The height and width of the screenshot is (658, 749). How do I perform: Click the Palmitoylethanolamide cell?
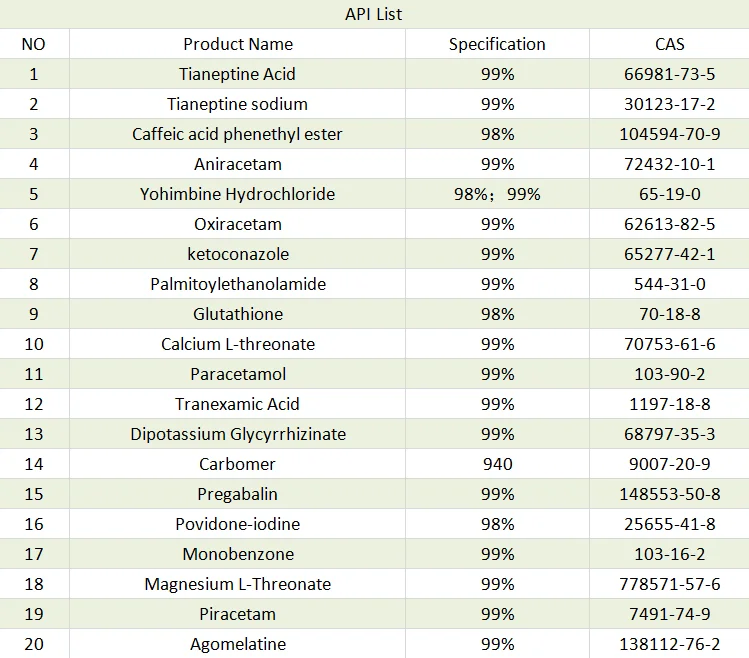pyautogui.click(x=238, y=284)
